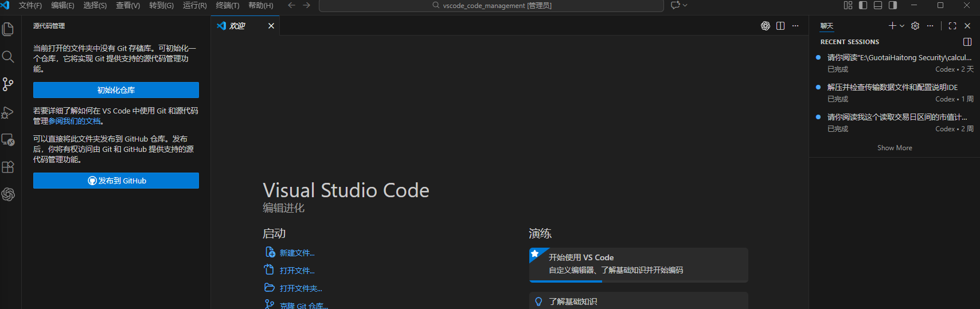
Task: Open editor more actions ellipsis menu
Action: point(795,26)
